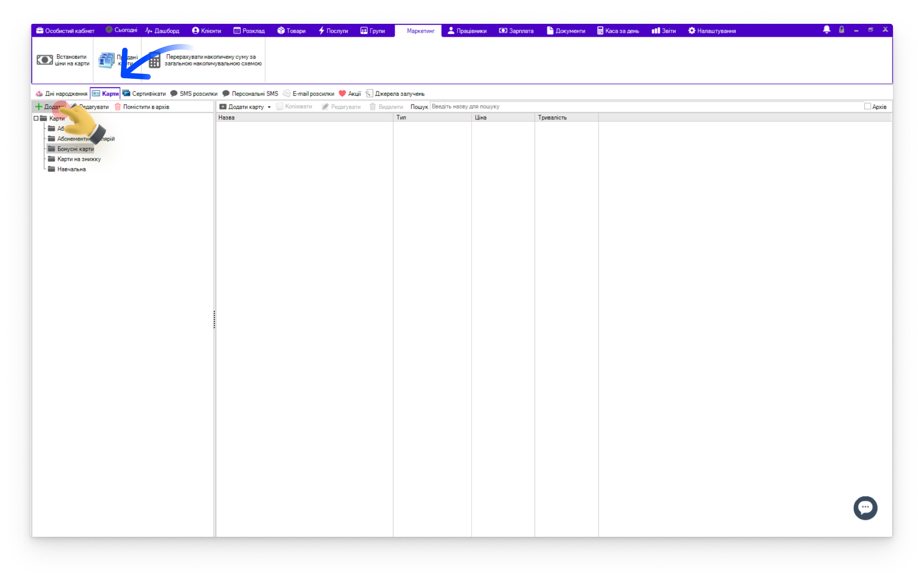
Task: Open the Акції tab
Action: click(350, 94)
